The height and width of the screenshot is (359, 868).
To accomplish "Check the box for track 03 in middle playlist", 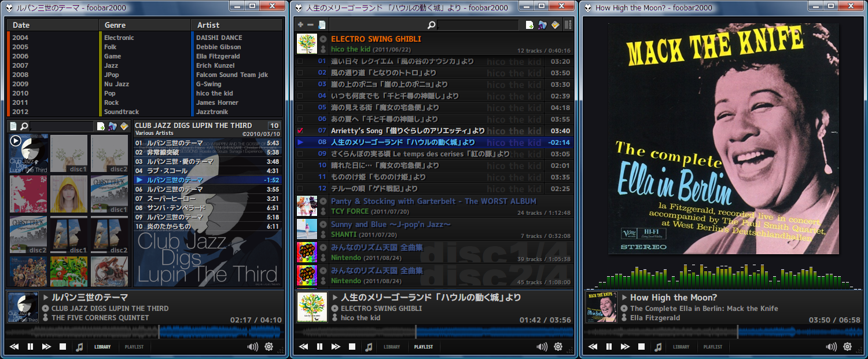I will (x=300, y=85).
